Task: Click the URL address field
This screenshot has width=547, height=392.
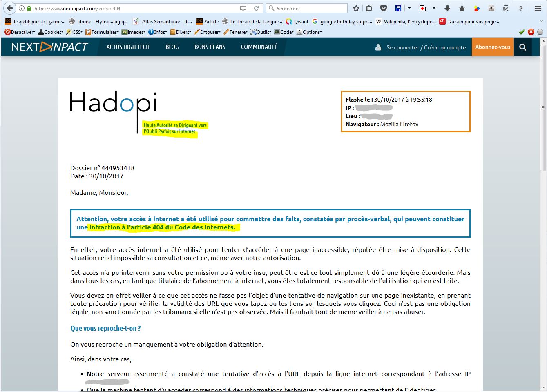Action: 135,8
